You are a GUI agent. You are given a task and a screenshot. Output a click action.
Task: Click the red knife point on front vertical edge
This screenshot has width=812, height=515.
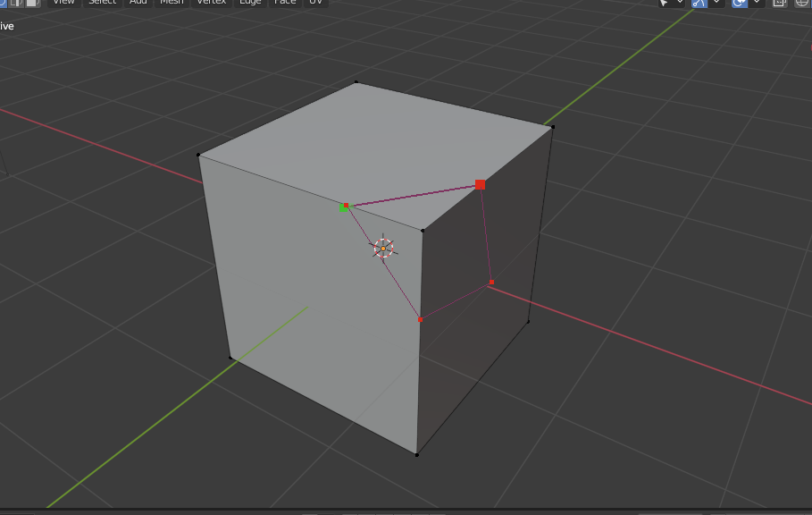(420, 320)
